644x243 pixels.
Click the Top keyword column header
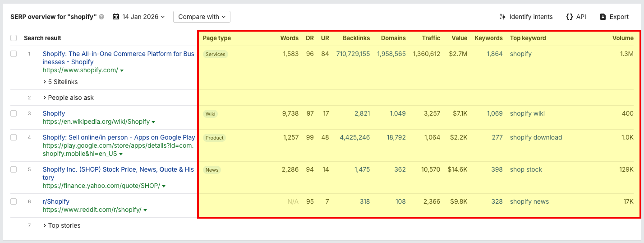[528, 38]
